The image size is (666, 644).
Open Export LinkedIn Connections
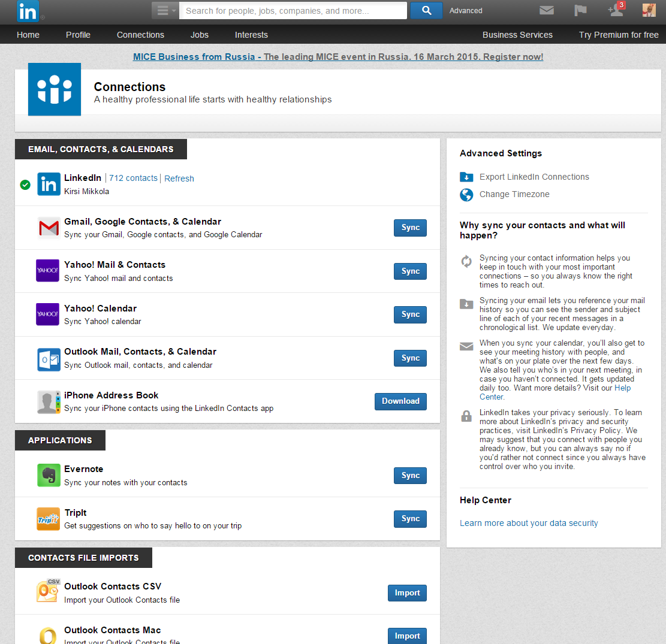(x=534, y=177)
